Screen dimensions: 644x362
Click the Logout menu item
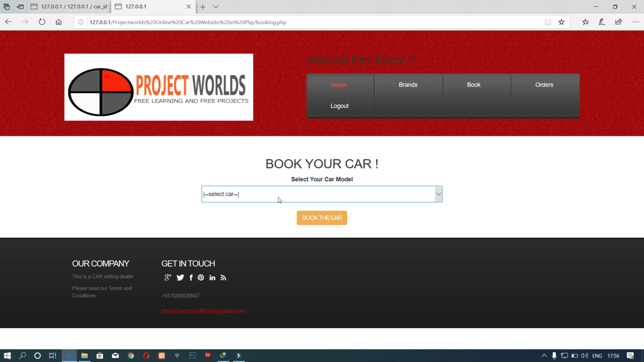tap(340, 106)
